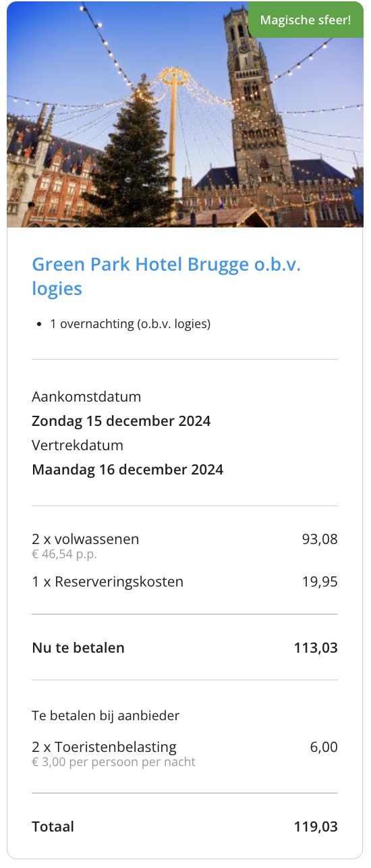This screenshot has width=371, height=868.
Task: Select departure date Maandag 16 december 2024
Action: (127, 470)
